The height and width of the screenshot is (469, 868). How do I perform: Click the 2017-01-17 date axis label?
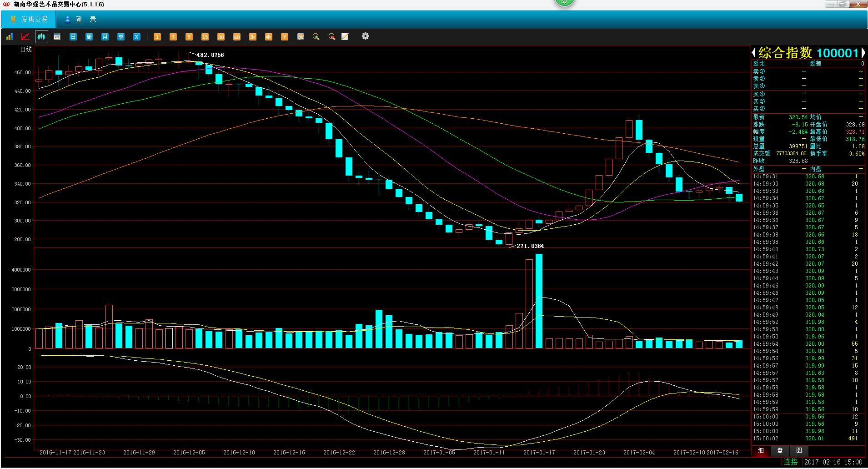click(x=539, y=453)
